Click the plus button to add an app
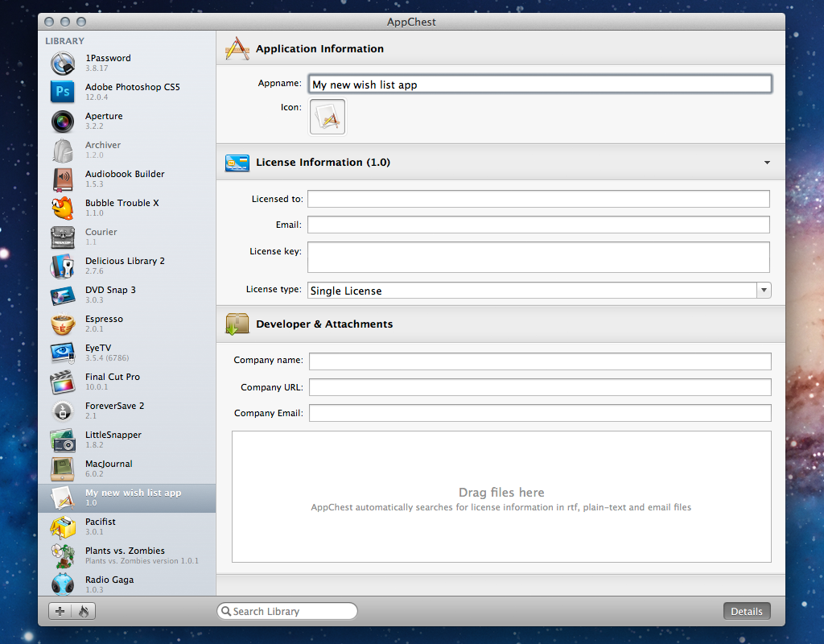Image resolution: width=824 pixels, height=644 pixels. click(x=60, y=611)
